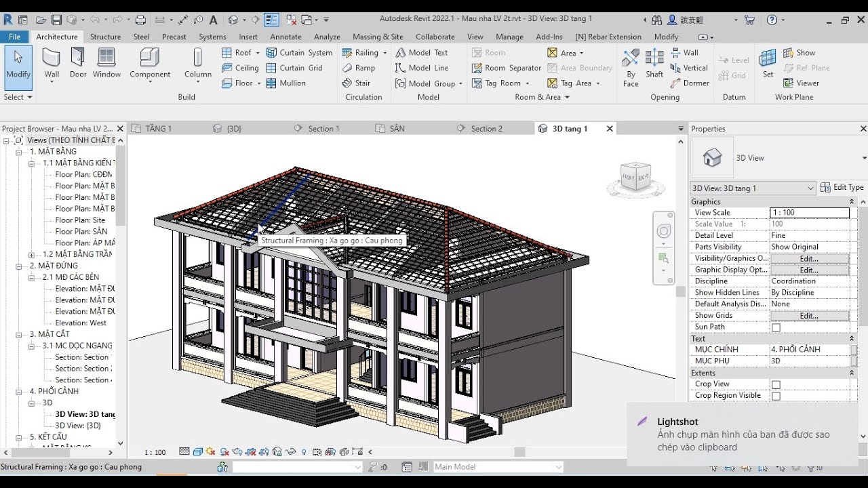Click the Lightshot notification
The height and width of the screenshot is (488, 868).
pyautogui.click(x=743, y=434)
